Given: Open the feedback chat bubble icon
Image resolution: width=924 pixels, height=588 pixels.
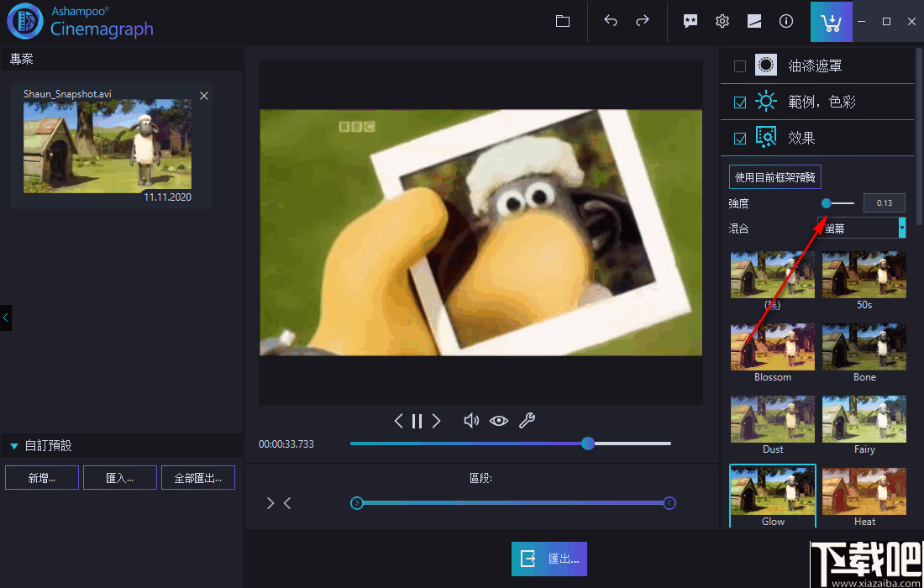Looking at the screenshot, I should coord(690,22).
